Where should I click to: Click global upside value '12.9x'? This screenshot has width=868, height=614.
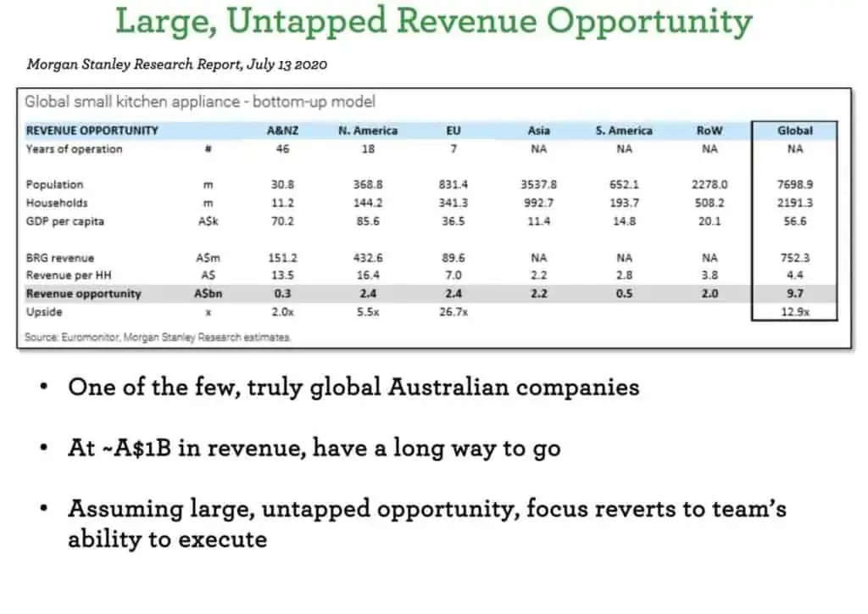coord(795,312)
